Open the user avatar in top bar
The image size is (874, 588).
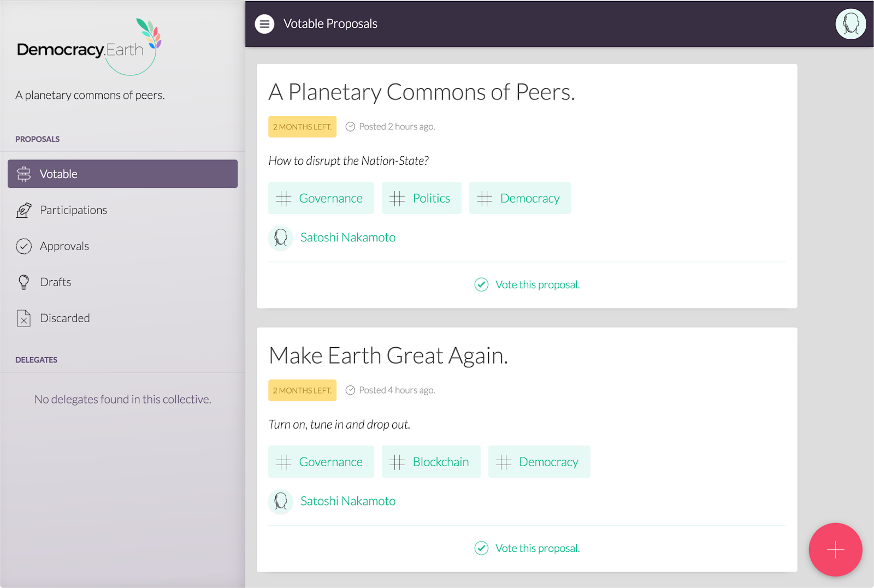pos(851,24)
